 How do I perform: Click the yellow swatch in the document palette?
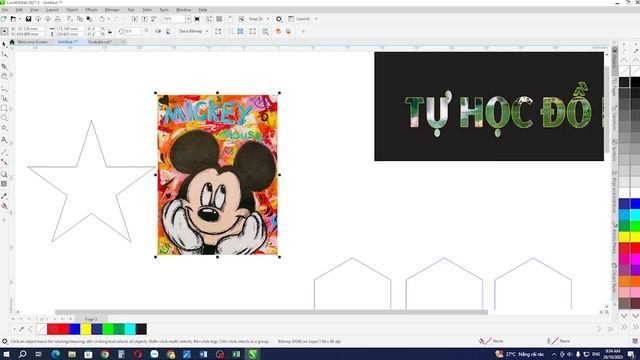[x=86, y=329]
